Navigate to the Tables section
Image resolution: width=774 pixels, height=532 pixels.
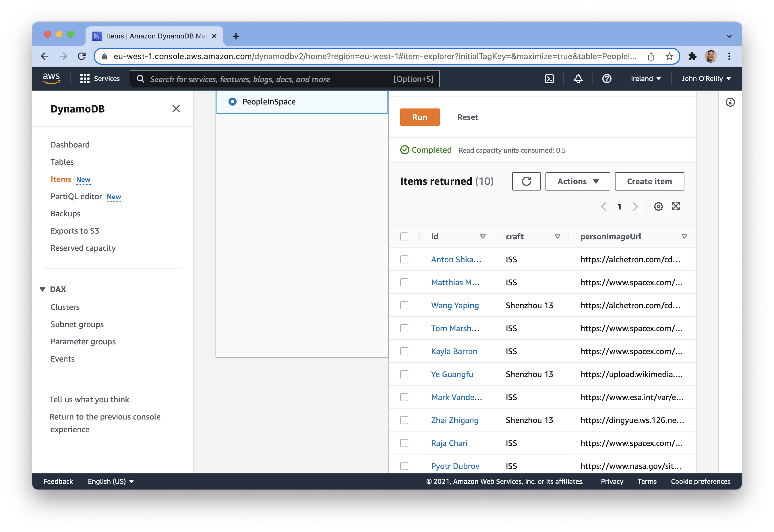click(62, 162)
